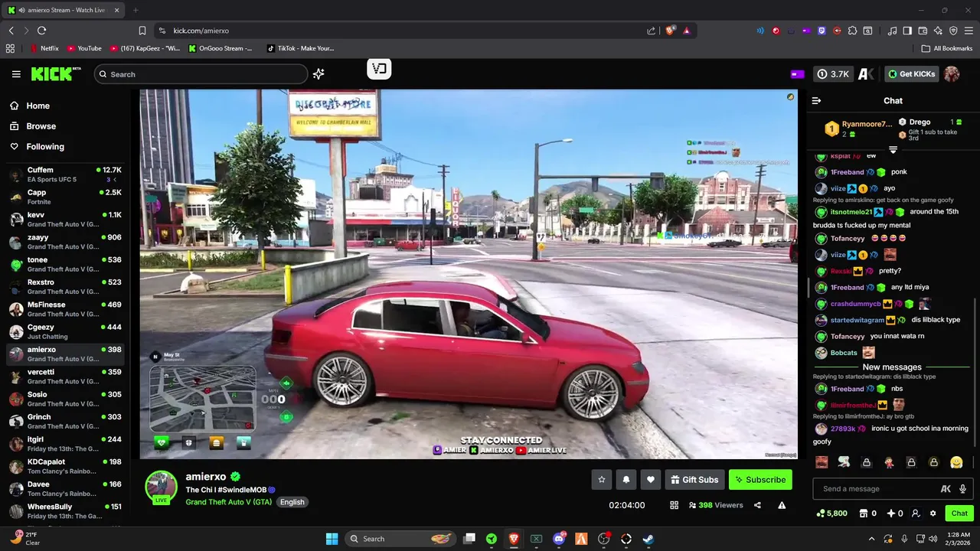Open Cuffem channel in sidebar
This screenshot has width=980, height=551.
tap(65, 174)
